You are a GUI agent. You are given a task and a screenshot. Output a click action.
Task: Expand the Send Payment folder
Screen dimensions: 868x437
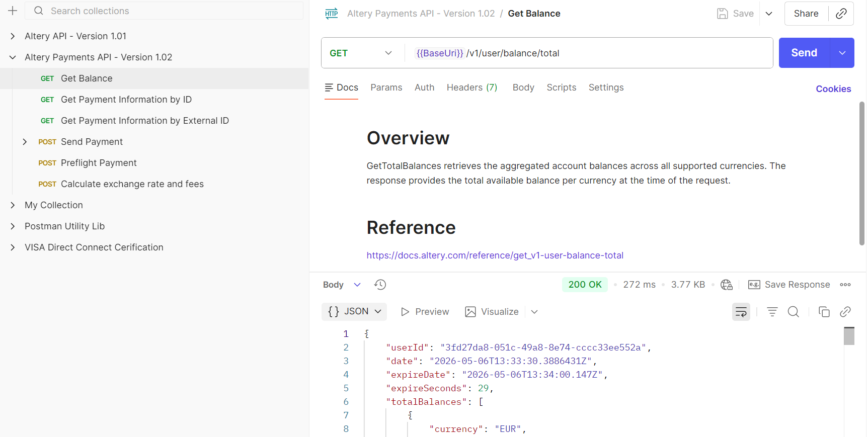[25, 142]
